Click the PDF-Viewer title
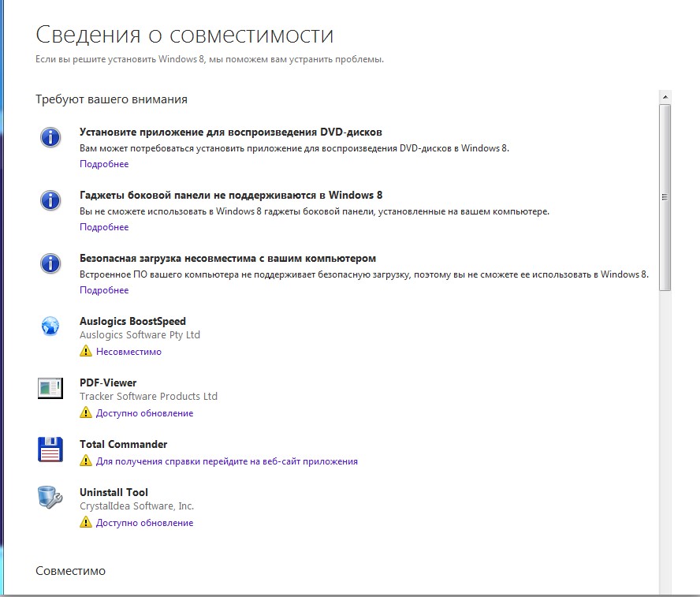This screenshot has width=700, height=597. [108, 382]
